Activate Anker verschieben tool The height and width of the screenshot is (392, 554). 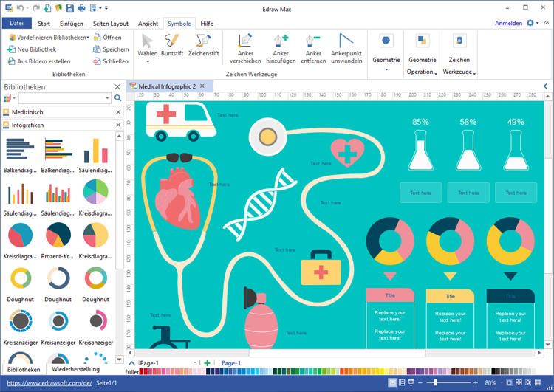click(245, 49)
